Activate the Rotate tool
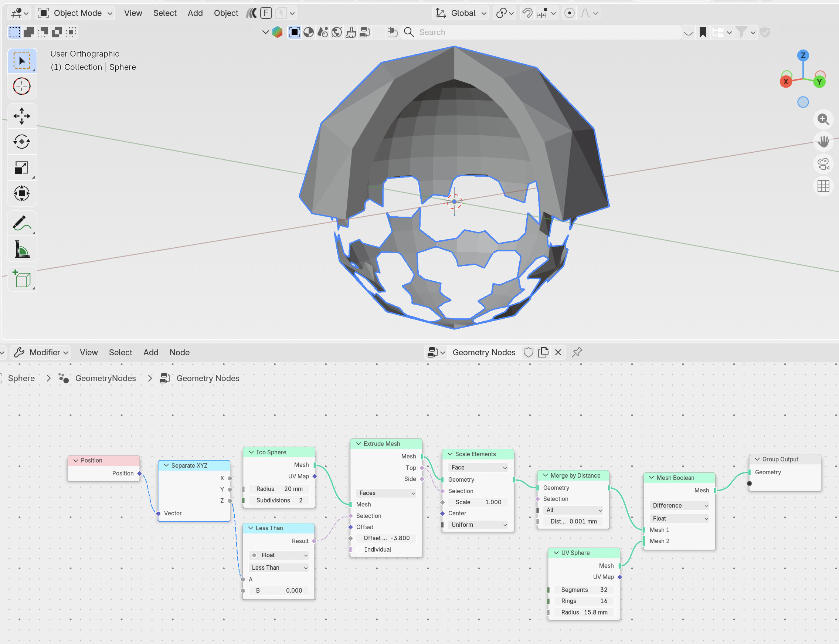 [22, 142]
